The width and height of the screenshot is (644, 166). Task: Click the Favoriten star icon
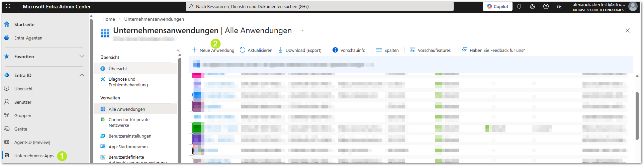pyautogui.click(x=7, y=57)
